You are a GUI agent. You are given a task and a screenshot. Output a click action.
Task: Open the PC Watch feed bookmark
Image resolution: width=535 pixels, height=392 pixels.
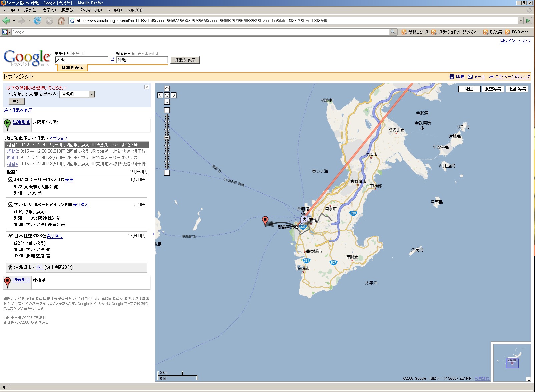[x=517, y=32]
